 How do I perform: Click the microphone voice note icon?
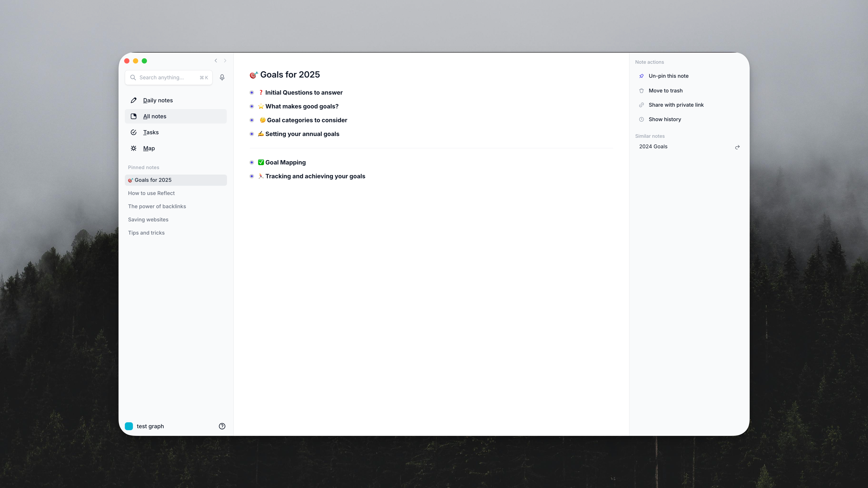point(222,78)
